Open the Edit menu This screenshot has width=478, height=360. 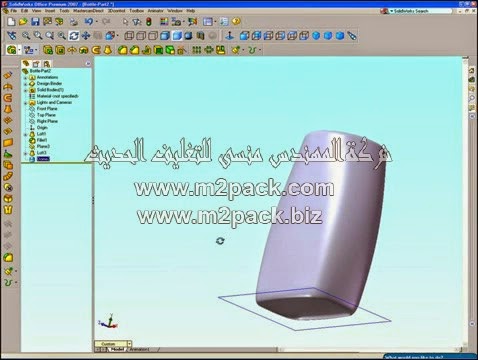pyautogui.click(x=25, y=11)
